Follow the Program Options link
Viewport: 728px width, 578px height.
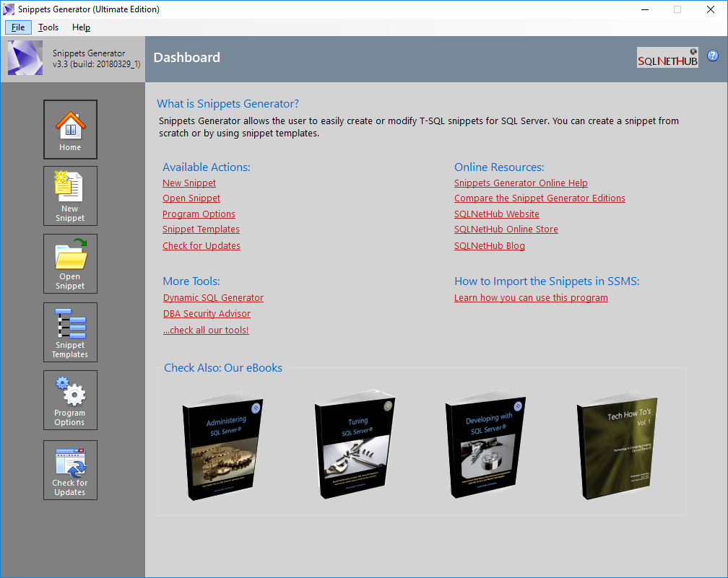tap(199, 214)
